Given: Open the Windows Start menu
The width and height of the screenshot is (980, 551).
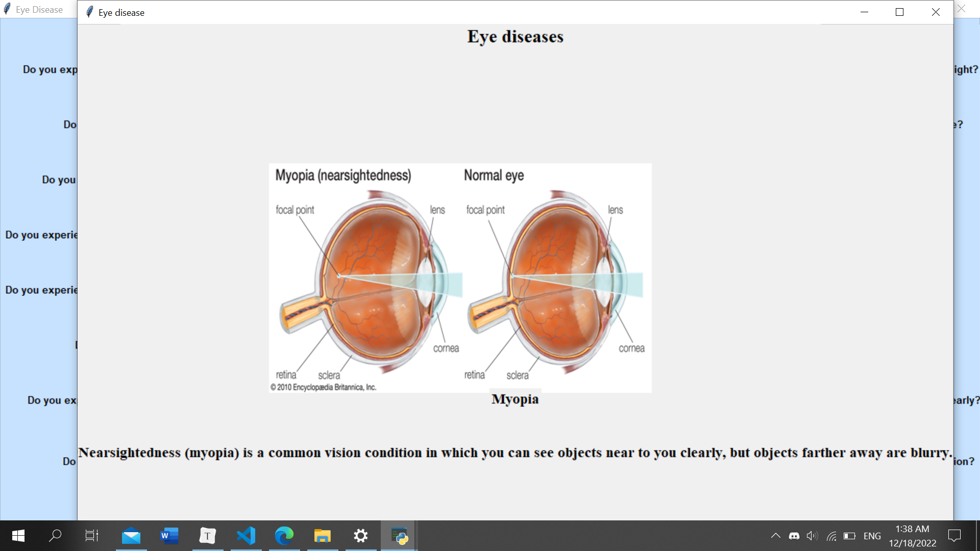Looking at the screenshot, I should coord(18,536).
